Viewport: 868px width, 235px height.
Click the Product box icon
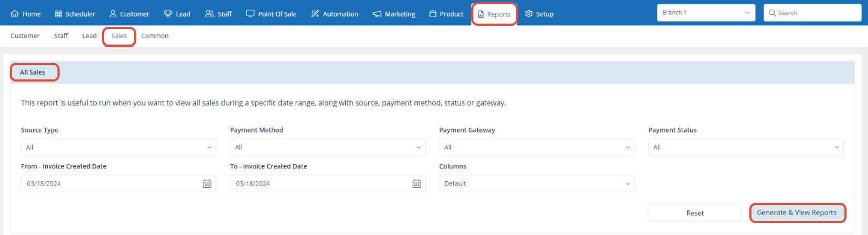tap(433, 14)
